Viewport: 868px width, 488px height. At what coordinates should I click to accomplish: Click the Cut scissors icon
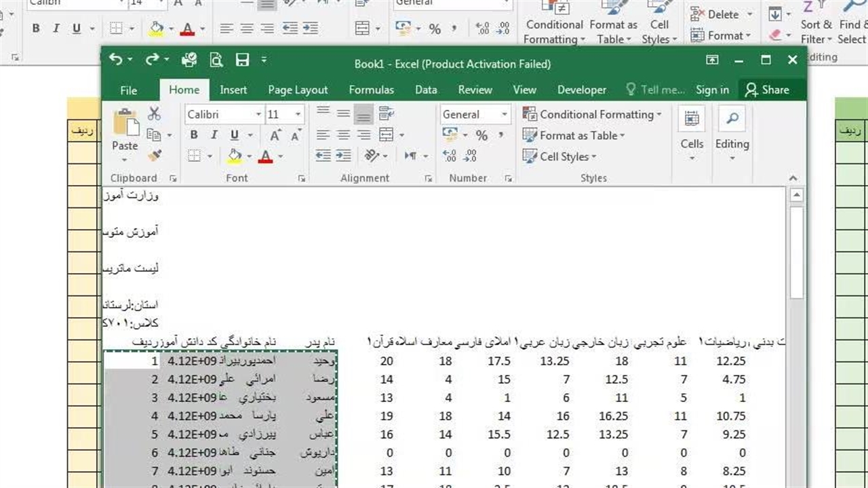pyautogui.click(x=155, y=114)
